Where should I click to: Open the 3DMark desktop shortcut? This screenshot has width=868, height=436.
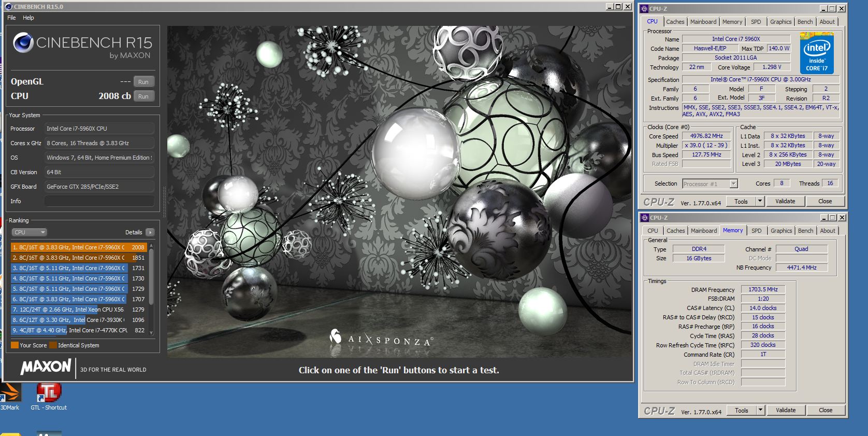tap(9, 397)
